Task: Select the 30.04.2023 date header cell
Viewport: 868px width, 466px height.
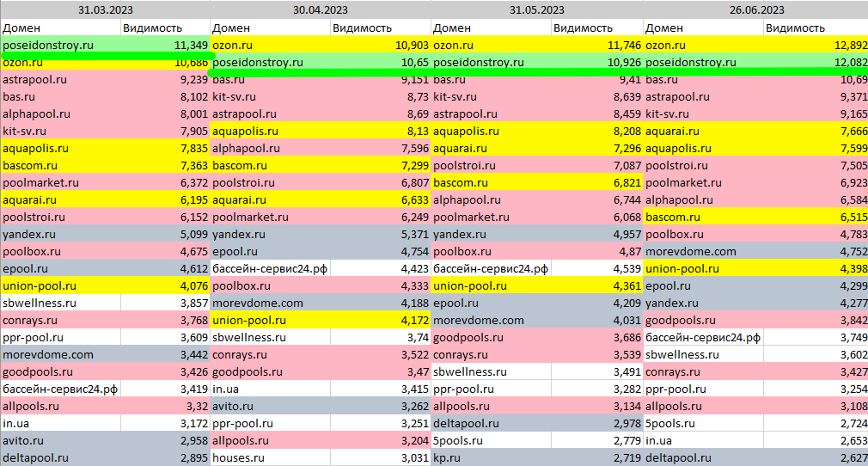Action: [x=321, y=9]
